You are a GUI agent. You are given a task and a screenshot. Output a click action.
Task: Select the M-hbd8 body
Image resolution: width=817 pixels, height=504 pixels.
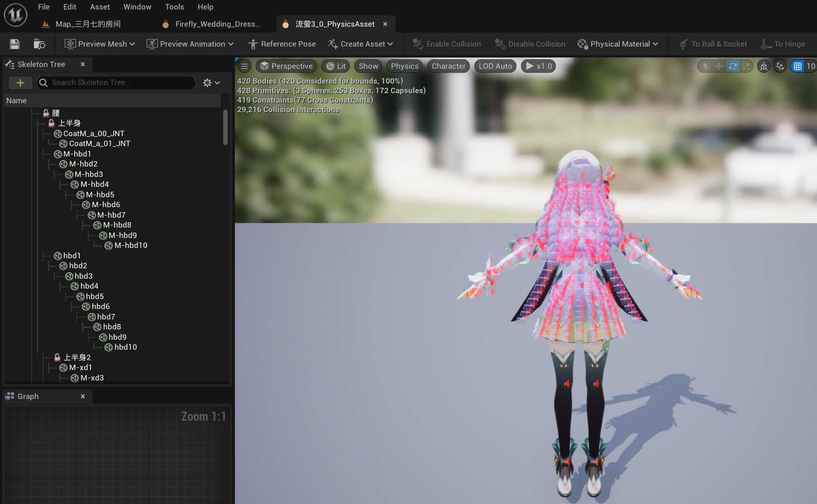pos(117,225)
